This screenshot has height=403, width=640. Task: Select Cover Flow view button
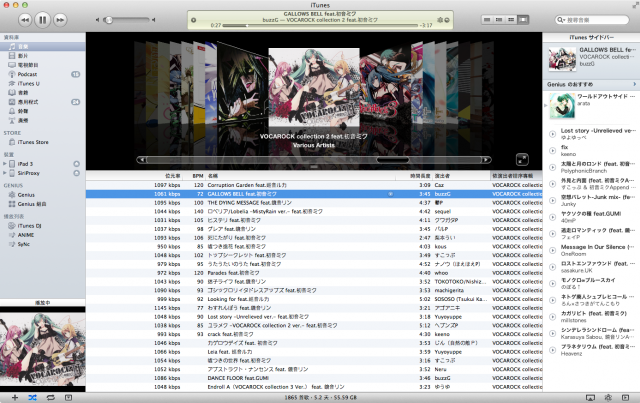click(523, 20)
